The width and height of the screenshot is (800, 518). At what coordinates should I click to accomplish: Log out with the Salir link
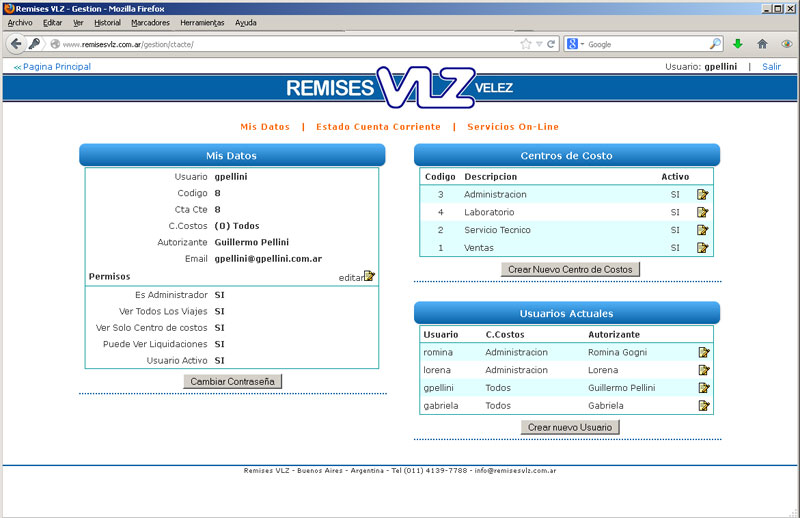tap(771, 66)
